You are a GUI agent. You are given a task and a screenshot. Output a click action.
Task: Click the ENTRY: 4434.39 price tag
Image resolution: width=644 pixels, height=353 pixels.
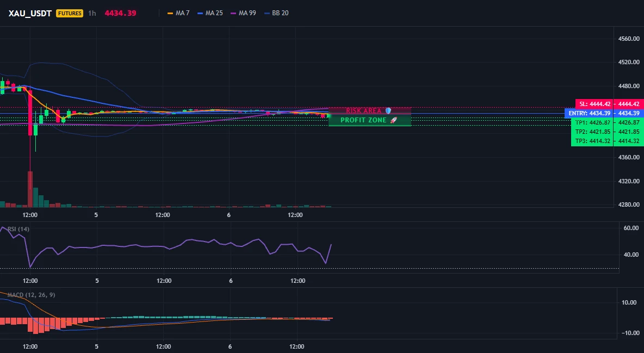(x=590, y=114)
